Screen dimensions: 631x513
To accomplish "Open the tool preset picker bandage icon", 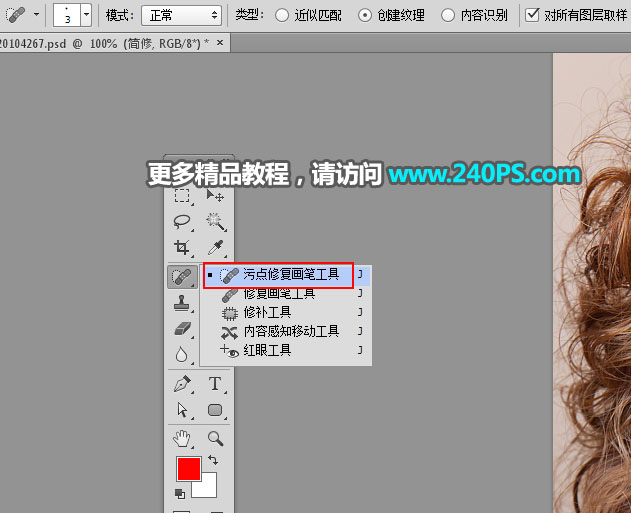I will click(16, 15).
